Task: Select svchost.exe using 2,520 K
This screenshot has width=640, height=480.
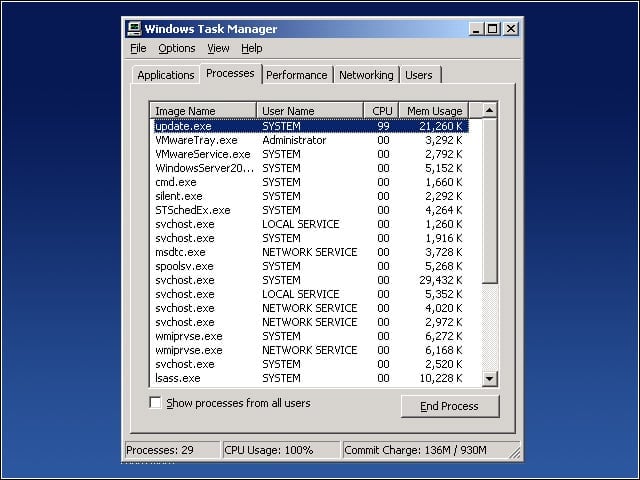Action: pos(311,364)
